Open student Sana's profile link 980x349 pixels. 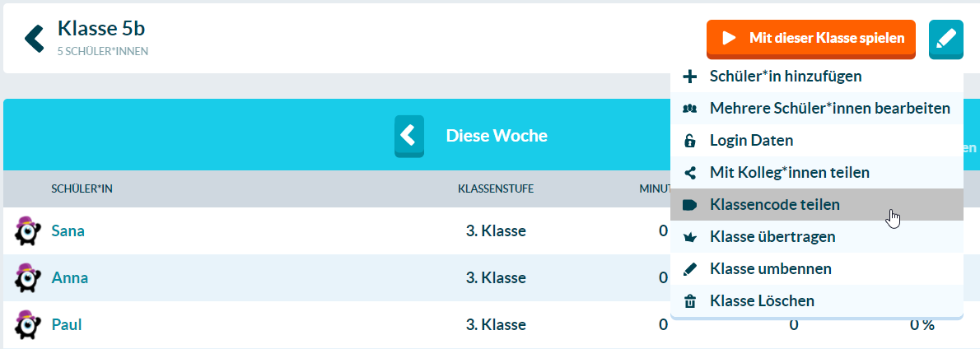point(68,231)
